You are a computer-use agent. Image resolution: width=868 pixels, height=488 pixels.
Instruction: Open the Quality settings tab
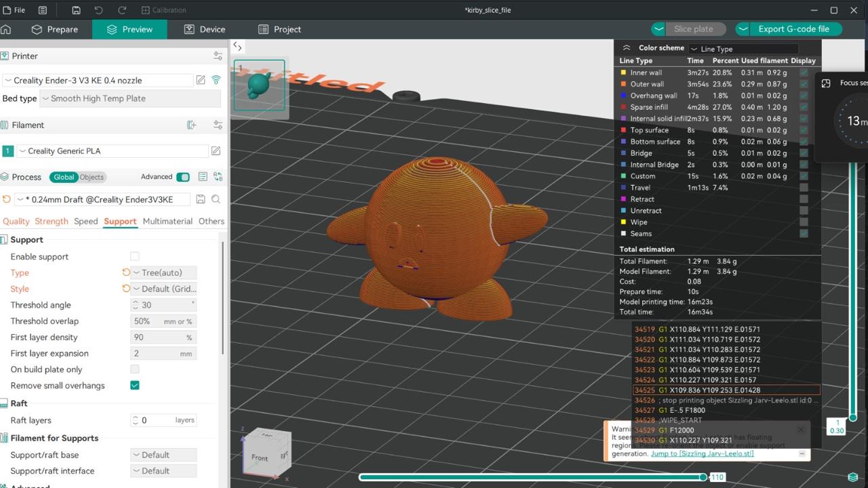click(16, 221)
